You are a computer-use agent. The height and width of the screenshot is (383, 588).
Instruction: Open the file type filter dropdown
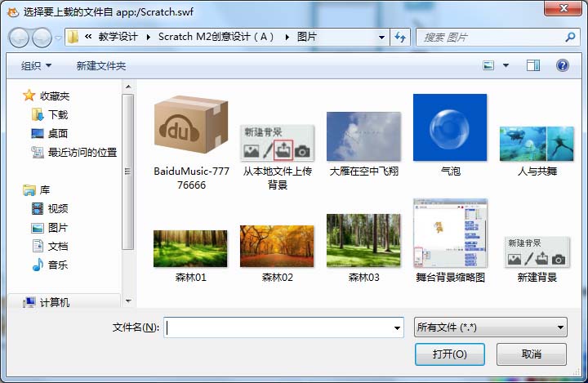490,328
